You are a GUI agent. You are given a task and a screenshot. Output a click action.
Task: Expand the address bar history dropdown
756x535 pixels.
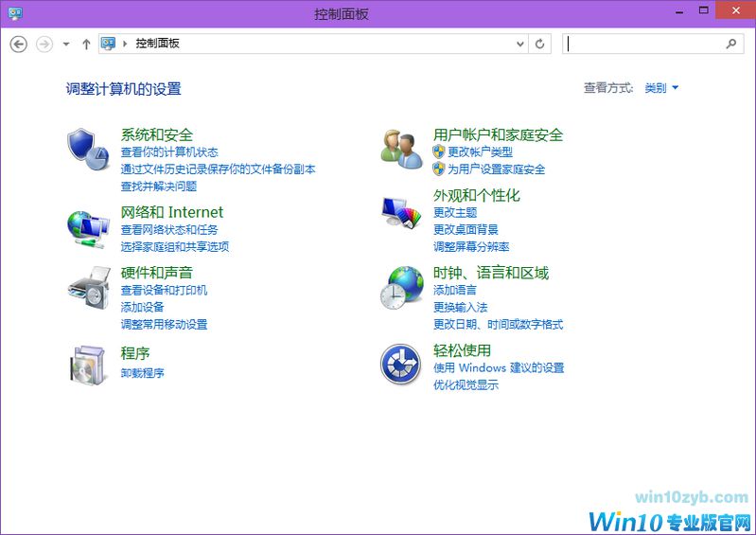[519, 44]
